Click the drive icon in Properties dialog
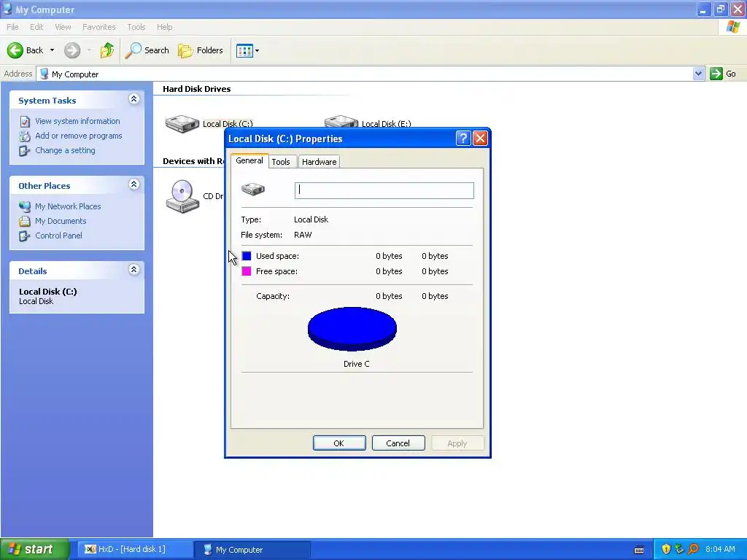This screenshot has height=560, width=747. point(253,189)
